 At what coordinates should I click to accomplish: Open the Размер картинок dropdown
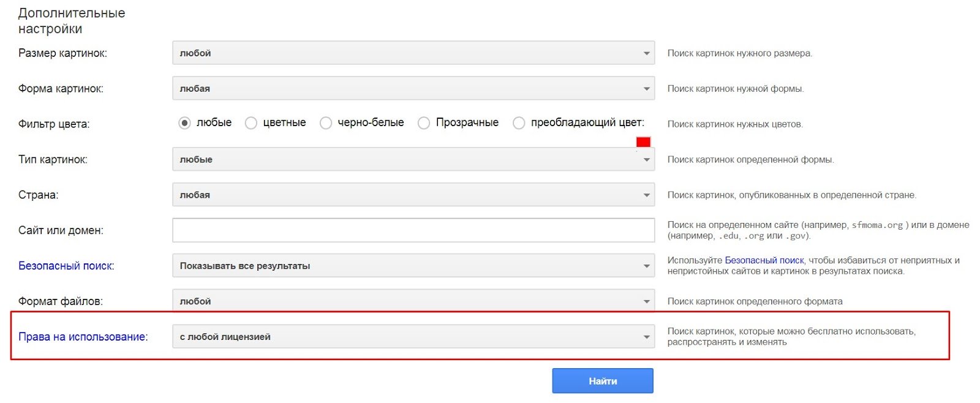click(413, 53)
